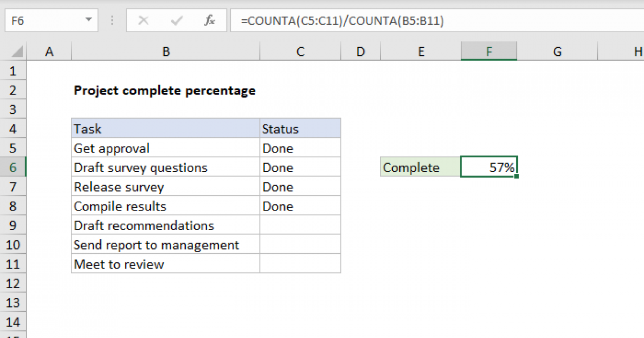Screen dimensions: 644x338
Task: Expand the formula bar area
Action: (x=639, y=20)
